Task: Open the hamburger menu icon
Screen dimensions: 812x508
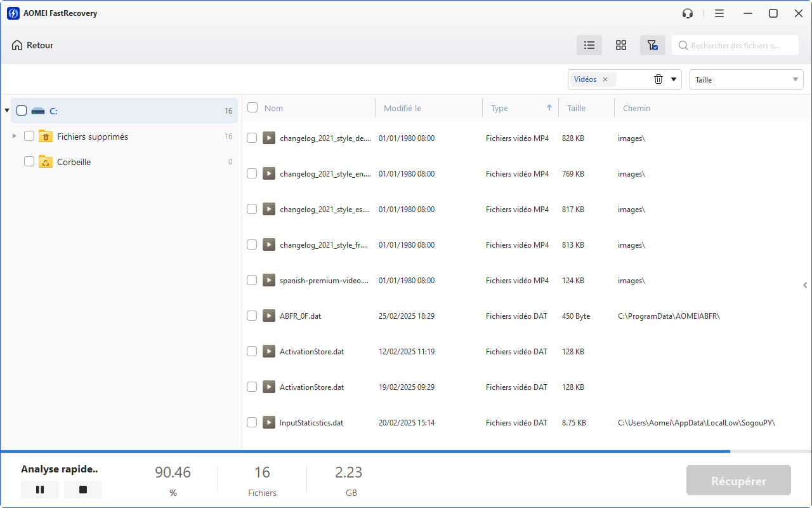Action: [x=719, y=13]
